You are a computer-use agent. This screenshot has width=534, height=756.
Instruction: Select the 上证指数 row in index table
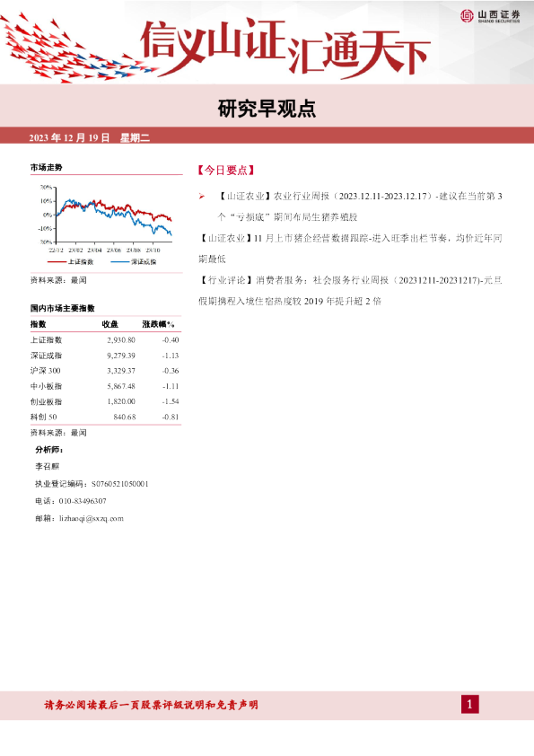pyautogui.click(x=105, y=340)
